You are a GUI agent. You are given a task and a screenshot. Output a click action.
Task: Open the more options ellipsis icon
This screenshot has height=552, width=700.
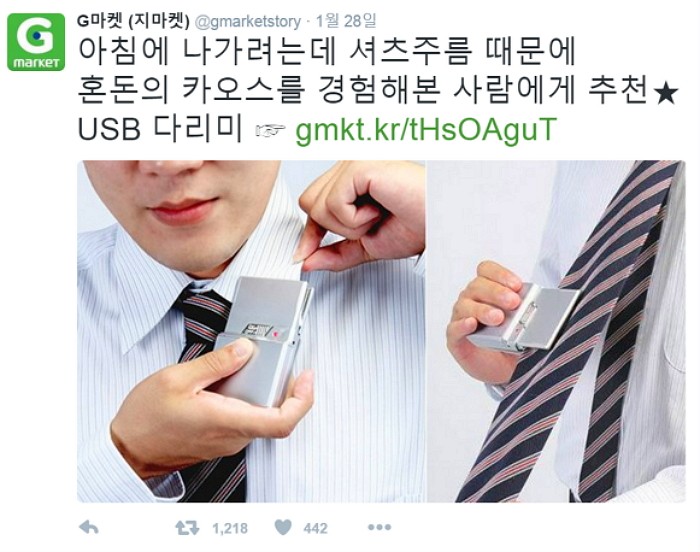click(x=379, y=527)
